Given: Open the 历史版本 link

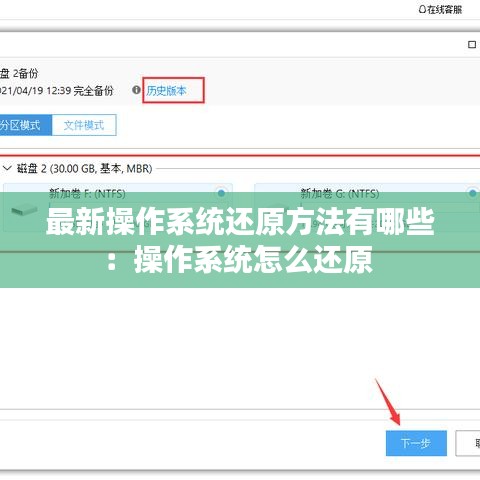Looking at the screenshot, I should point(166,90).
